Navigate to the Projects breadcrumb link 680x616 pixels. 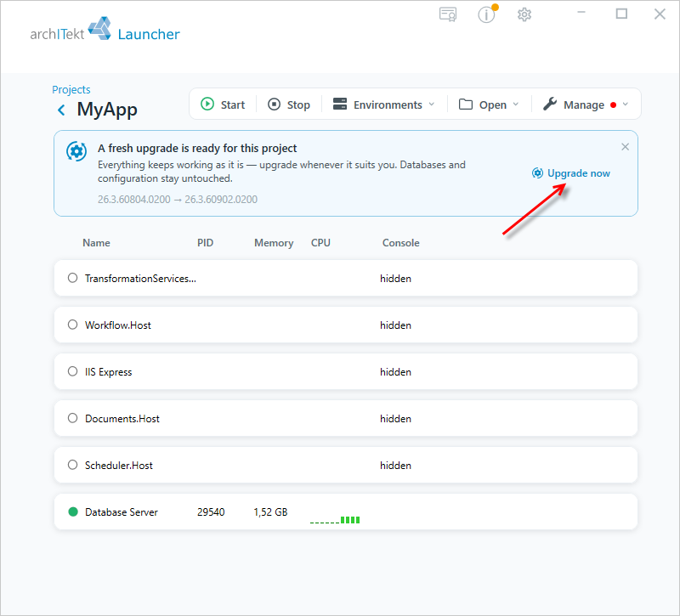click(x=71, y=90)
